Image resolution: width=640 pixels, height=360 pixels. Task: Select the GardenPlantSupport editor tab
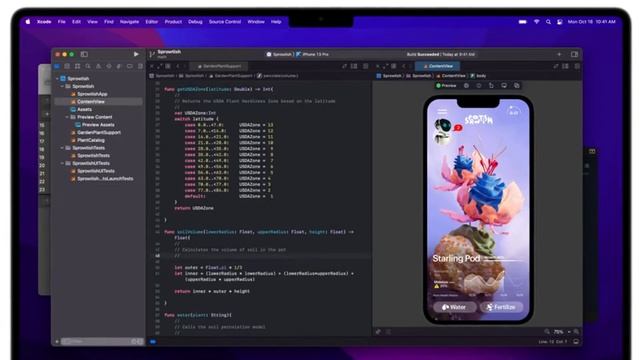(x=219, y=66)
